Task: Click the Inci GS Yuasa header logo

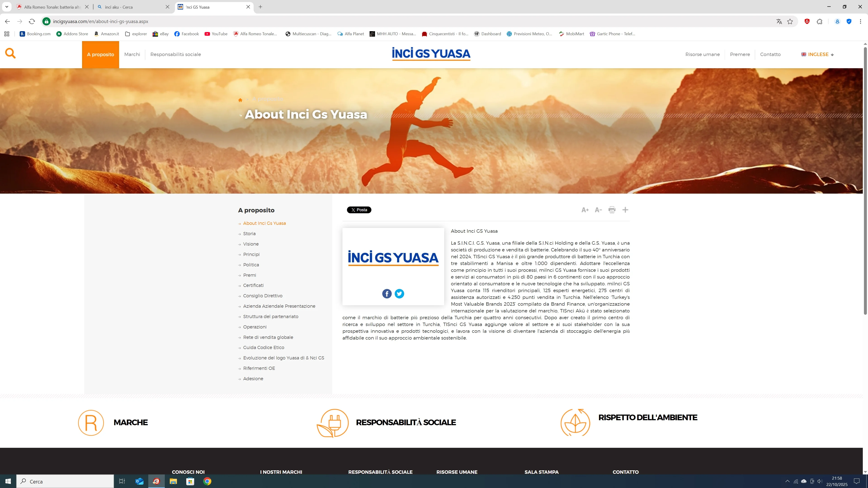Action: [x=431, y=54]
